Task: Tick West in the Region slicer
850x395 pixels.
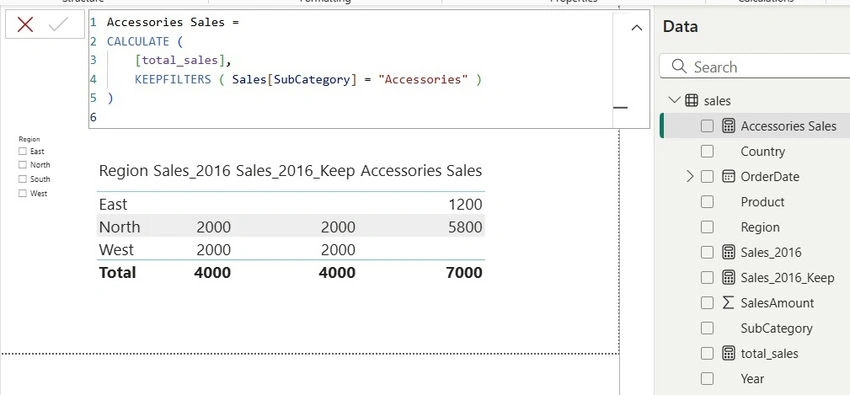Action: click(x=22, y=193)
